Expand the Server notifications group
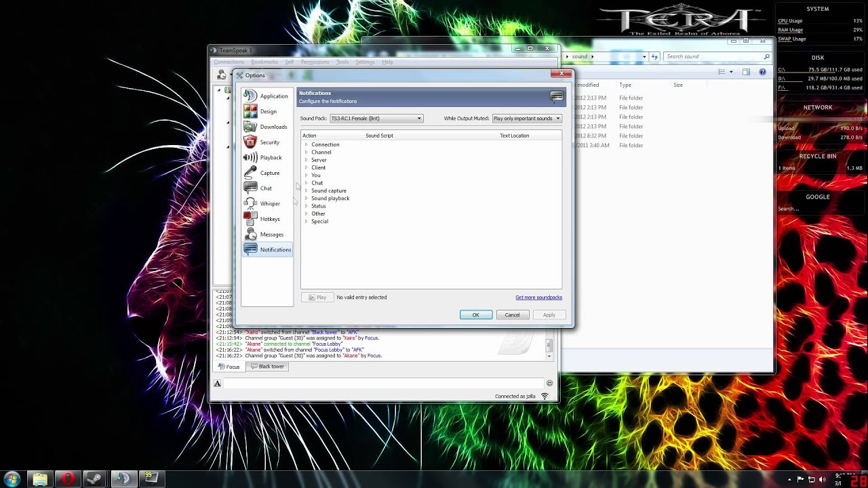The width and height of the screenshot is (868, 488). click(x=307, y=160)
